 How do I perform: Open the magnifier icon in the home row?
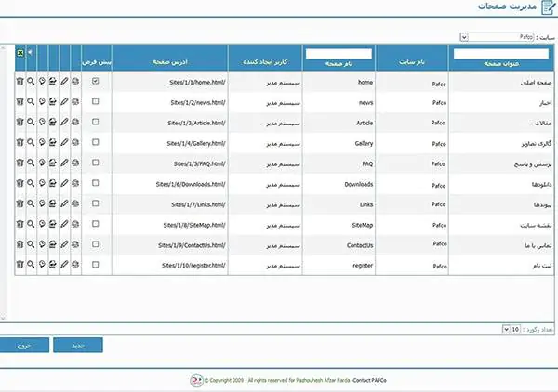31,82
